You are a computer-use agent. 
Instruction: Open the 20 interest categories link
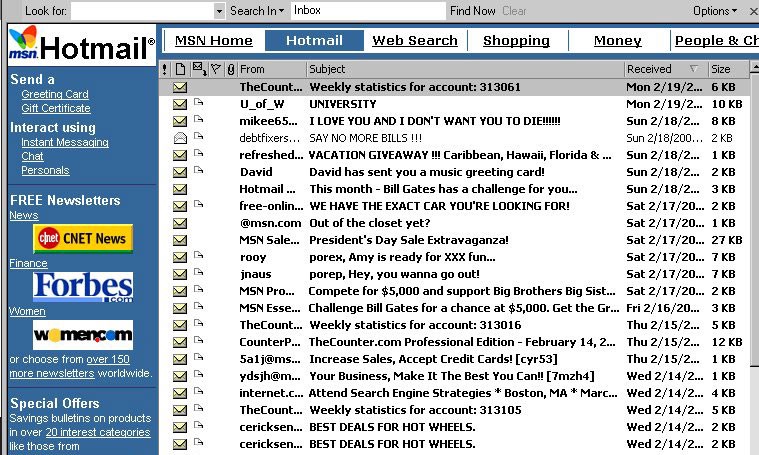(x=98, y=432)
